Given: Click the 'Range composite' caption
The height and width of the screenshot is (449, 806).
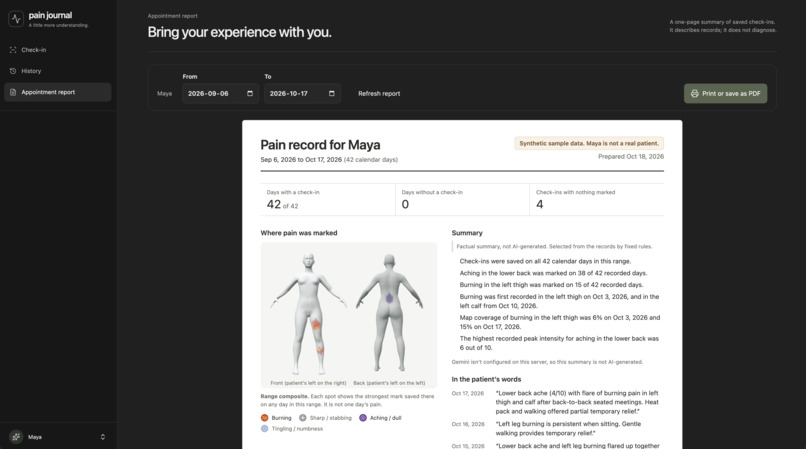Looking at the screenshot, I should click(x=347, y=400).
